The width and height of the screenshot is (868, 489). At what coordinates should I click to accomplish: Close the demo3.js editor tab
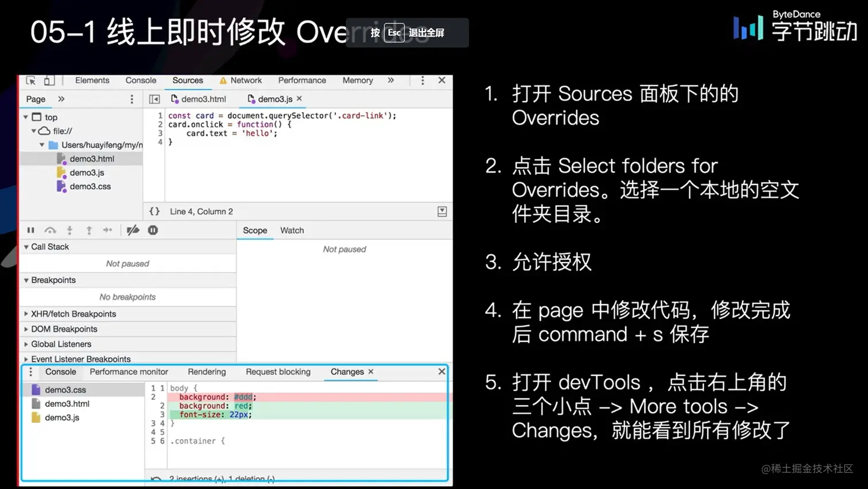pyautogui.click(x=300, y=99)
